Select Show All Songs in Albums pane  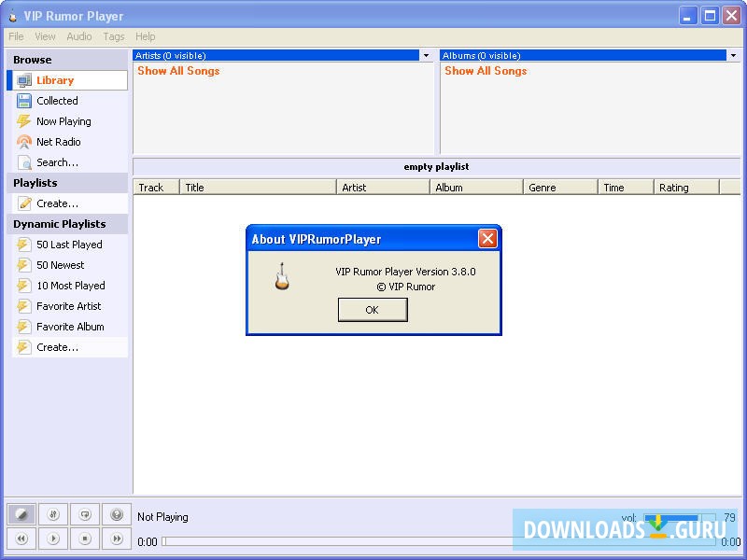(x=486, y=71)
